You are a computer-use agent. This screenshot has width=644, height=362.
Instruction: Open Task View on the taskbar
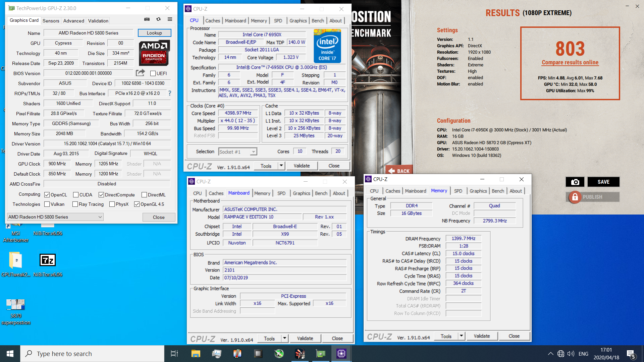174,354
